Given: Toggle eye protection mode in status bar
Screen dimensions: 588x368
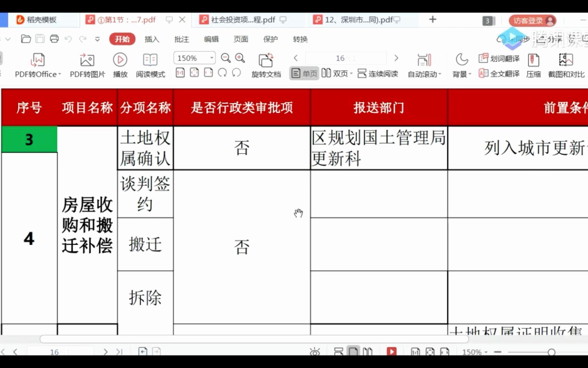Looking at the screenshot, I should point(315,352).
